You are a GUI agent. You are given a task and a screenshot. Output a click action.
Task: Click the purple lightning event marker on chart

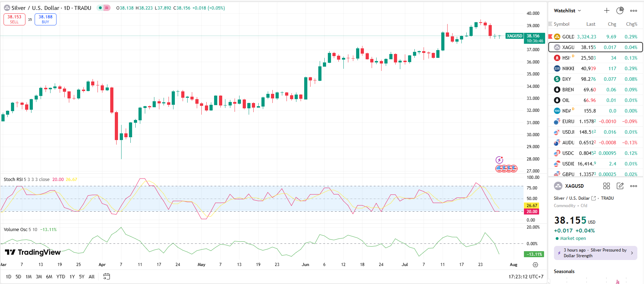(x=499, y=160)
